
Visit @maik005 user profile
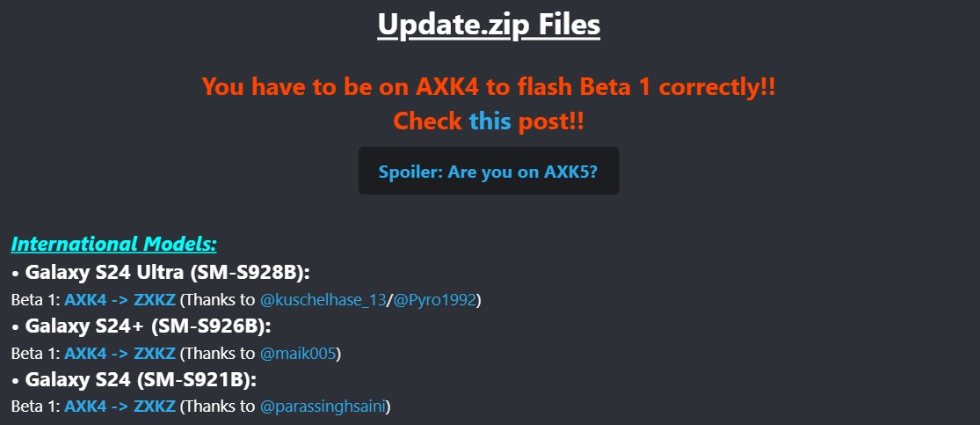299,354
